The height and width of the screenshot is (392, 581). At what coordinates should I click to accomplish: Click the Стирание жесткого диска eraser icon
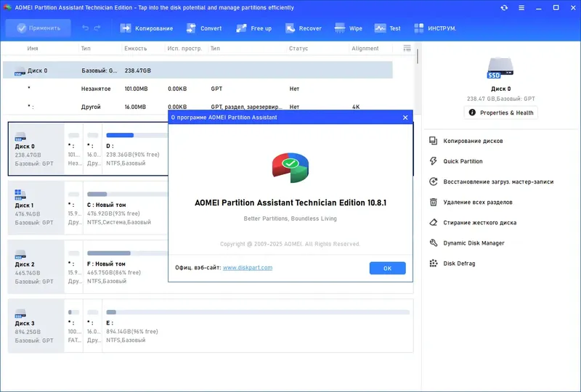tap(433, 222)
